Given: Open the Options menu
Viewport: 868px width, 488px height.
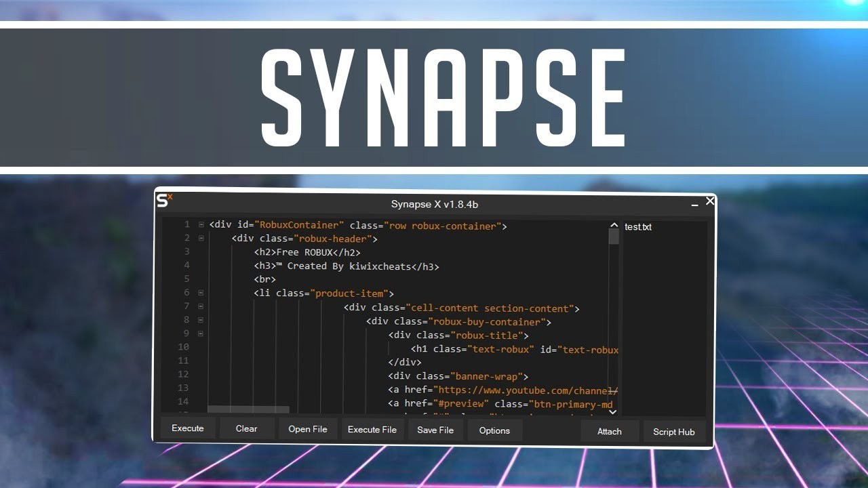Looking at the screenshot, I should click(494, 431).
